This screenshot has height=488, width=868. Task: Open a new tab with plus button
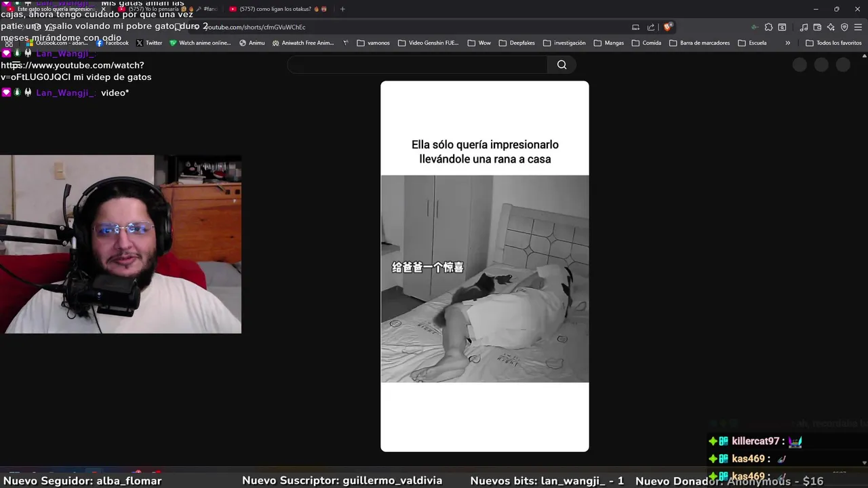click(x=342, y=9)
